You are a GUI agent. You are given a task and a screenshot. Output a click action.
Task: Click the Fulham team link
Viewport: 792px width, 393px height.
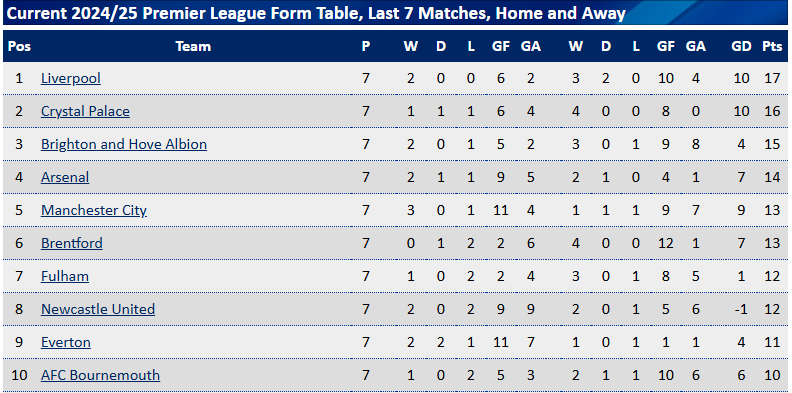tap(65, 276)
